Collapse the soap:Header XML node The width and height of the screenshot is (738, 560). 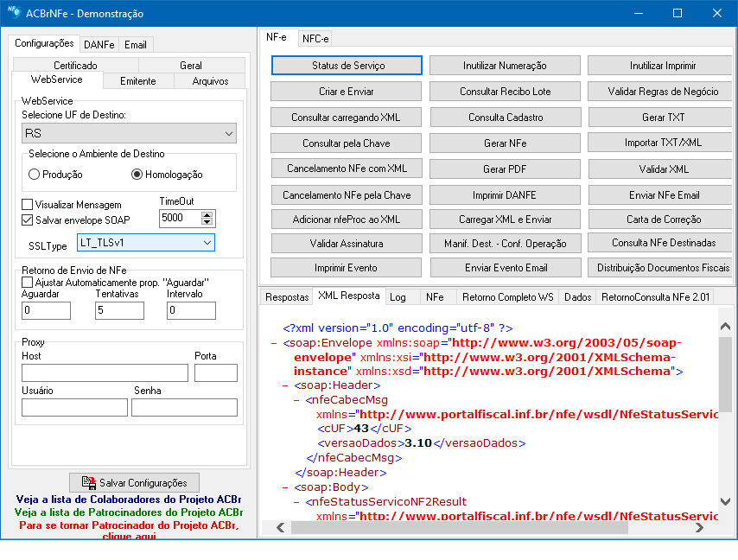click(x=285, y=385)
